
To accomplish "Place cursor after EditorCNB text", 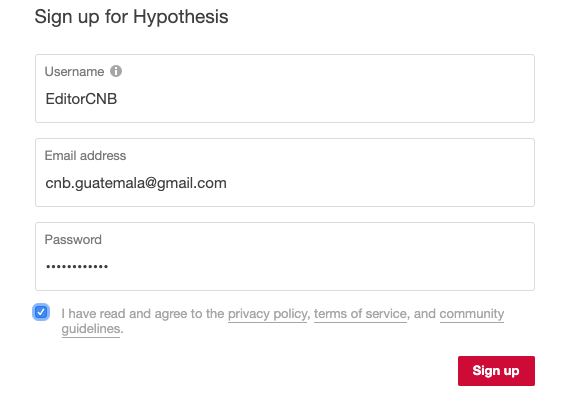I will tap(117, 99).
